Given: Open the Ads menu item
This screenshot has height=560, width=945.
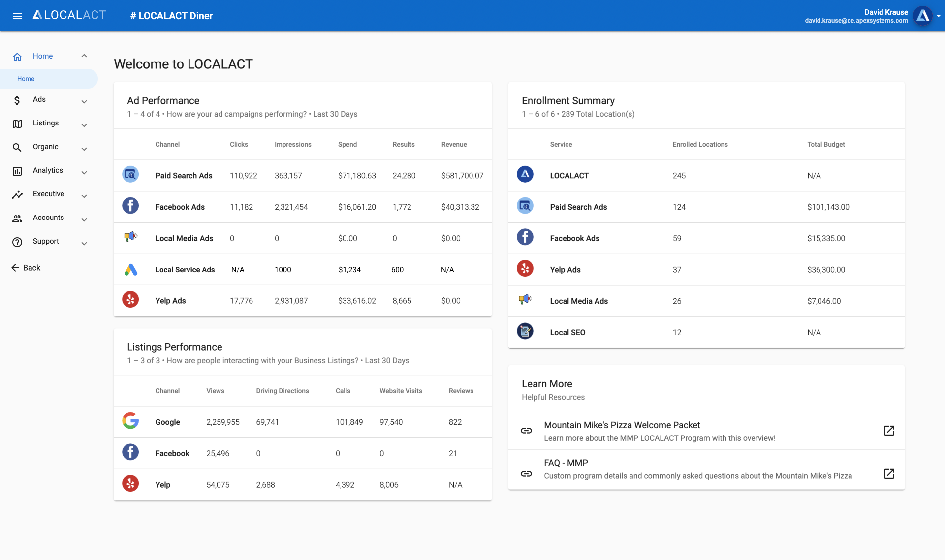Looking at the screenshot, I should pos(39,99).
